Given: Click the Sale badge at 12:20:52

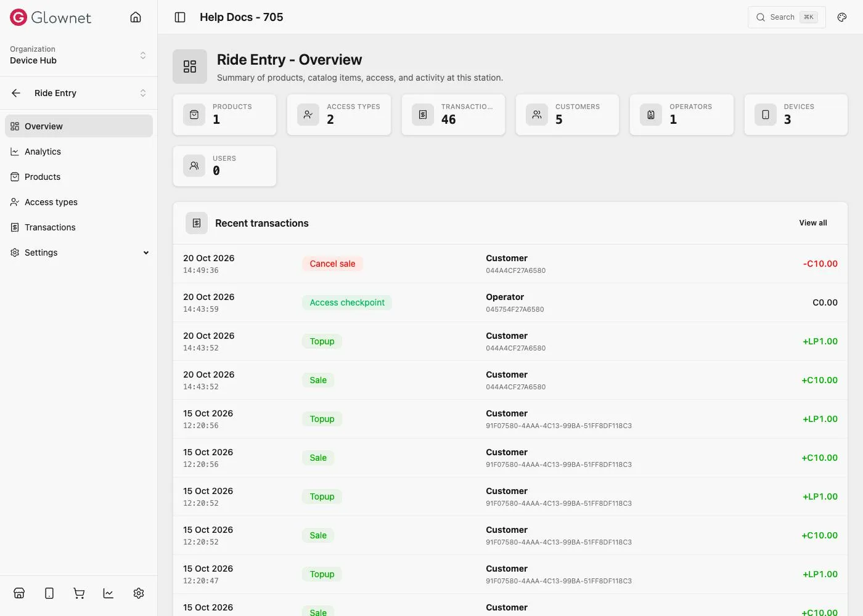Looking at the screenshot, I should (x=318, y=535).
